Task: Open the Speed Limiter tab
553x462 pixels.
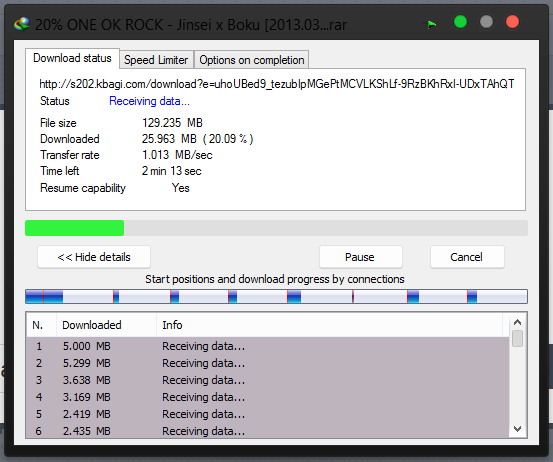Action: click(156, 60)
